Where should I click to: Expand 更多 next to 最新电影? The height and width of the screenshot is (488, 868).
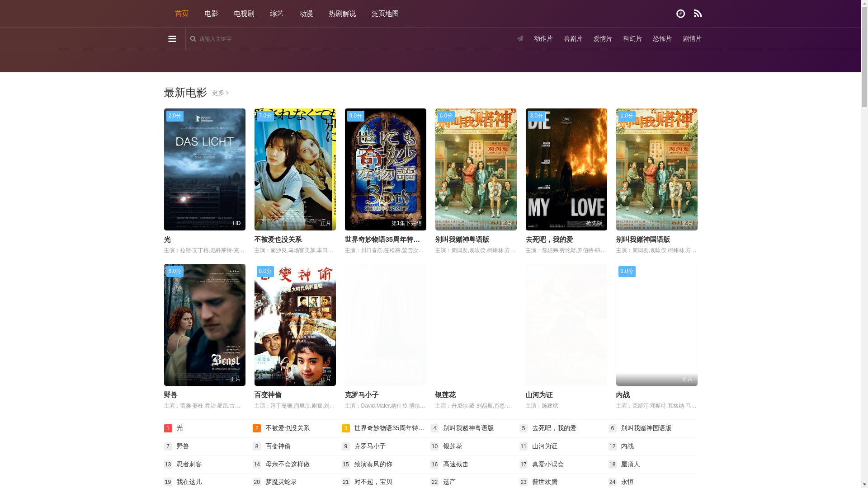(x=220, y=93)
